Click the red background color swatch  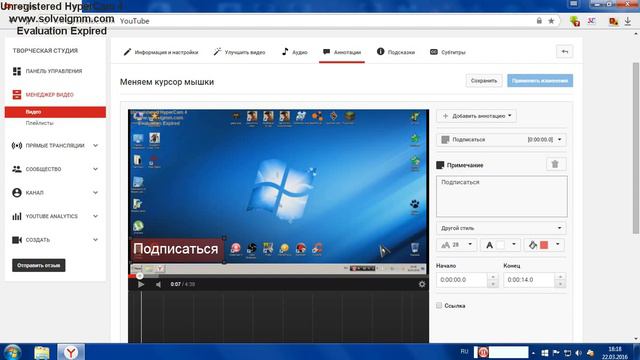pyautogui.click(x=544, y=245)
